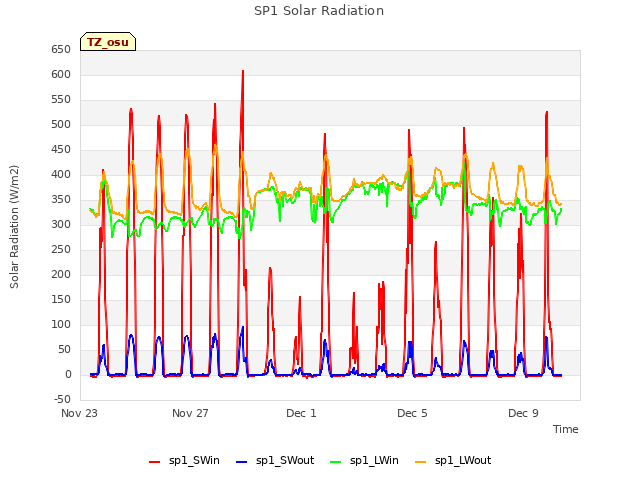Click the green sp1_LWin legend swatch
Screen dimensions: 640x480
point(336,461)
